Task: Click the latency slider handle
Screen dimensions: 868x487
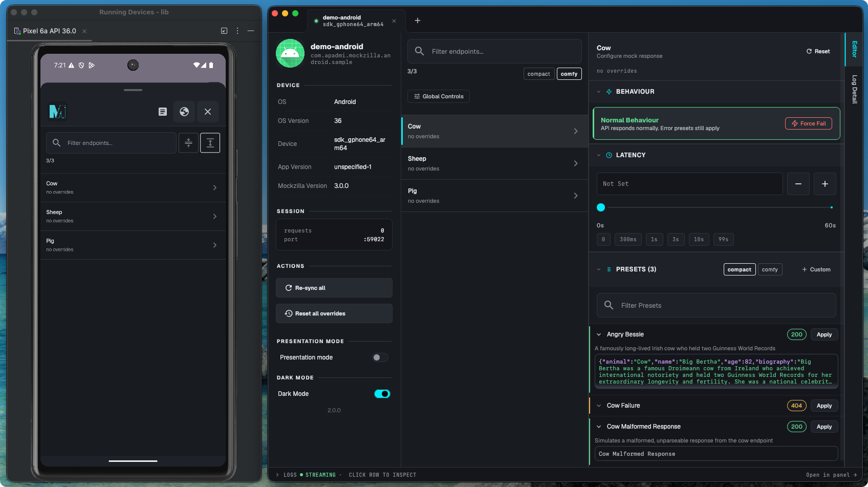Action: pyautogui.click(x=601, y=207)
